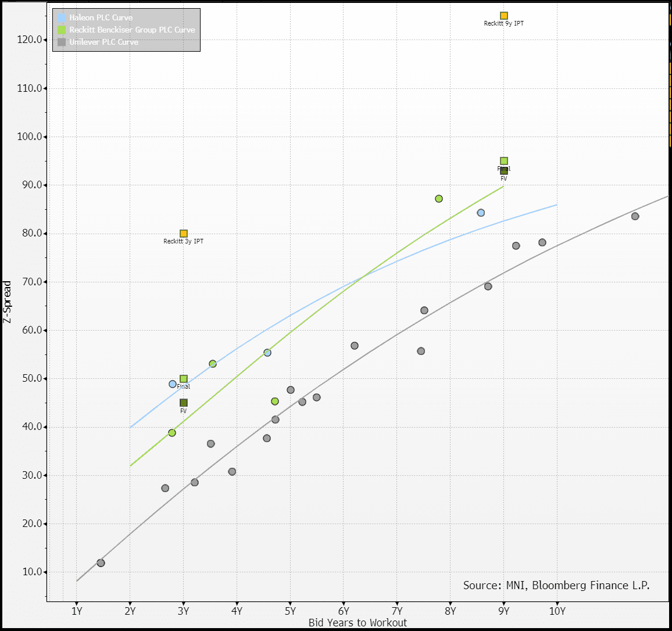Click the 80.0 y-axis tick label

click(32, 234)
